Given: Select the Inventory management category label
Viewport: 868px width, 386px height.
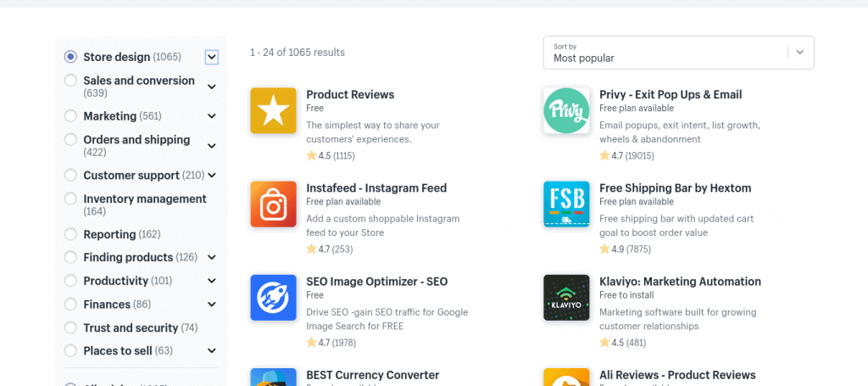Looking at the screenshot, I should [145, 199].
